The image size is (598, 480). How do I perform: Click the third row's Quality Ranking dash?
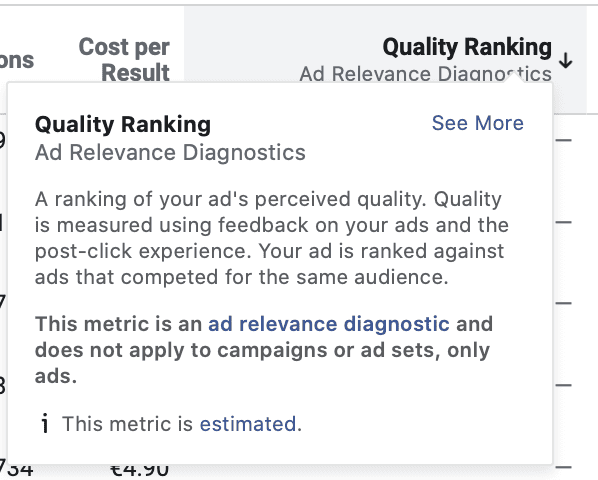pos(563,303)
